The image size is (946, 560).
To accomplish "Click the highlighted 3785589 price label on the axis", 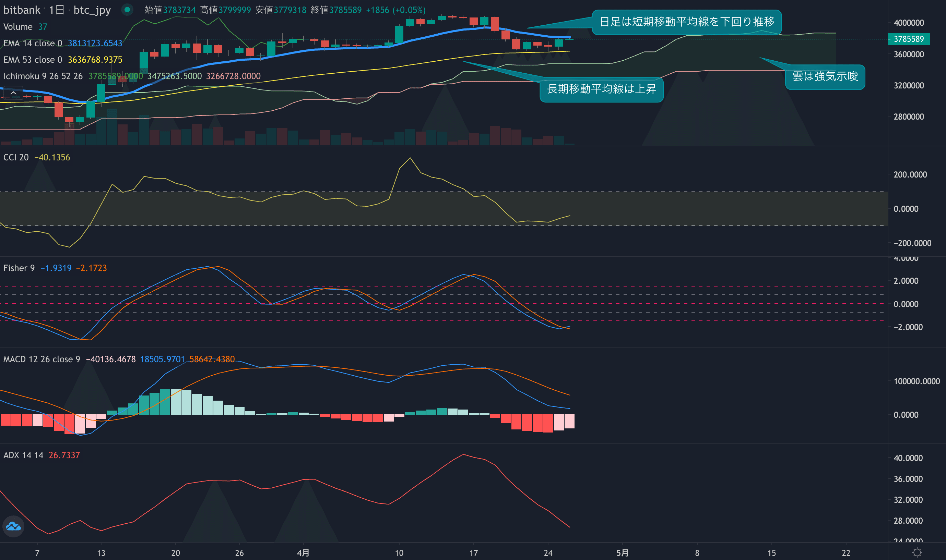I will click(x=909, y=39).
